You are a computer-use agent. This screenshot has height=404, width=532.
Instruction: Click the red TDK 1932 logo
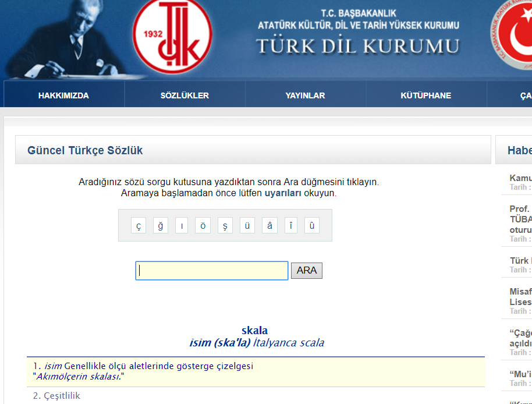[172, 35]
